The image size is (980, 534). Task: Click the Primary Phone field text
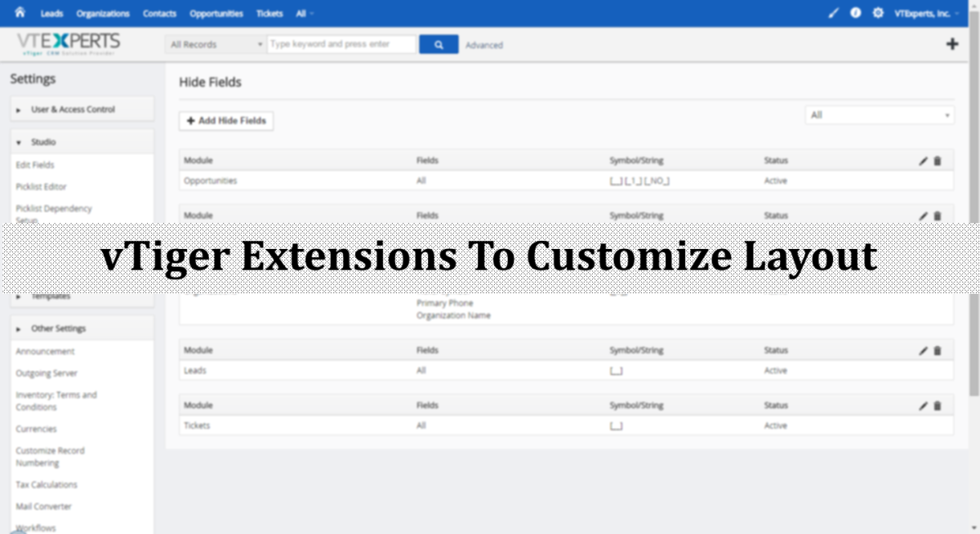click(445, 303)
